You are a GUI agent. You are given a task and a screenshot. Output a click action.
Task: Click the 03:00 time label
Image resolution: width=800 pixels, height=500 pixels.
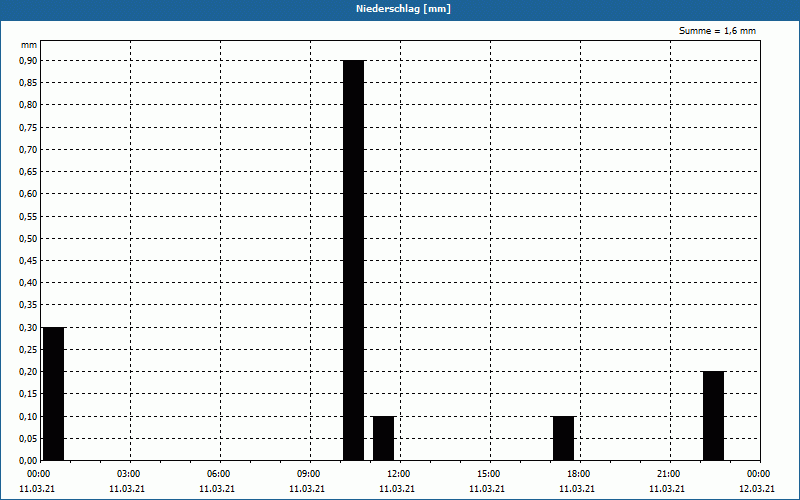[128, 474]
